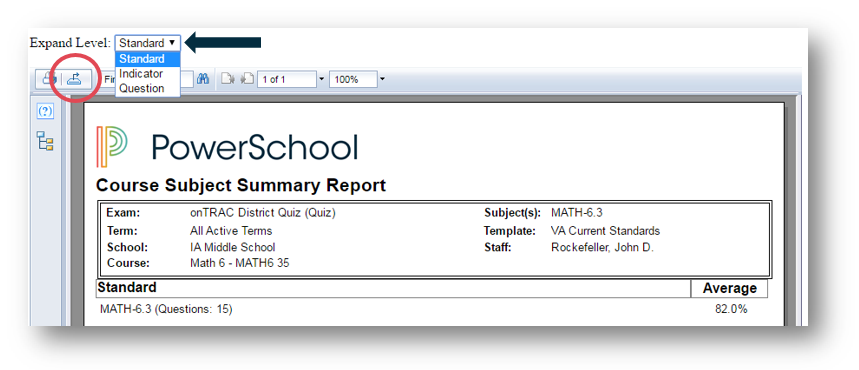This screenshot has height=370, width=859.
Task: Click the 'Exam:' label
Action: point(123,213)
